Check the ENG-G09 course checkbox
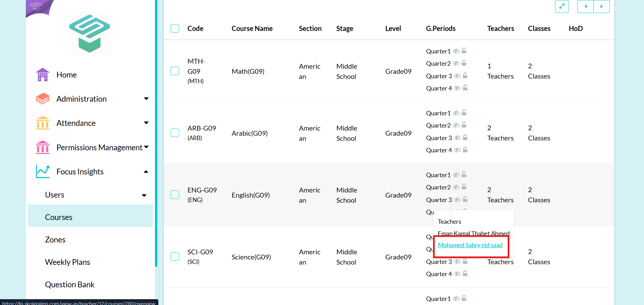 click(x=175, y=194)
